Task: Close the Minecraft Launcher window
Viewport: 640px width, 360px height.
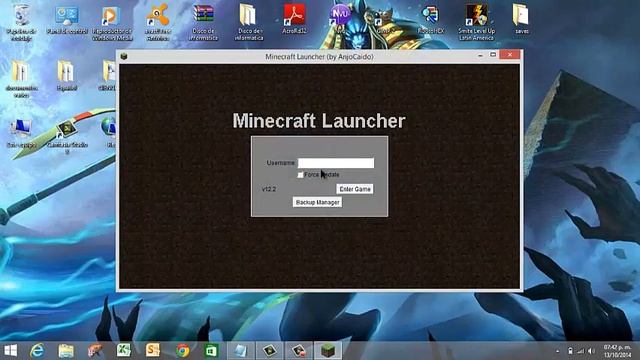Action: (510, 55)
